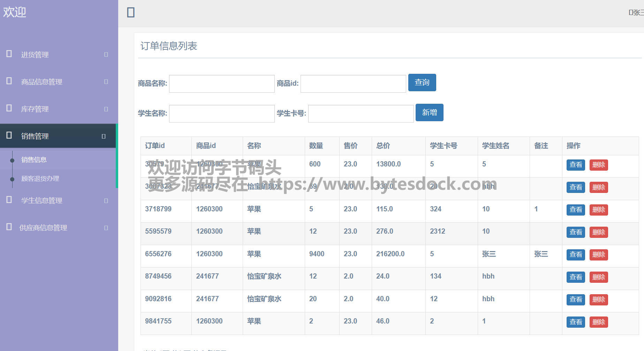Open the 销售信息 submenu item
644x351 pixels.
pyautogui.click(x=34, y=160)
